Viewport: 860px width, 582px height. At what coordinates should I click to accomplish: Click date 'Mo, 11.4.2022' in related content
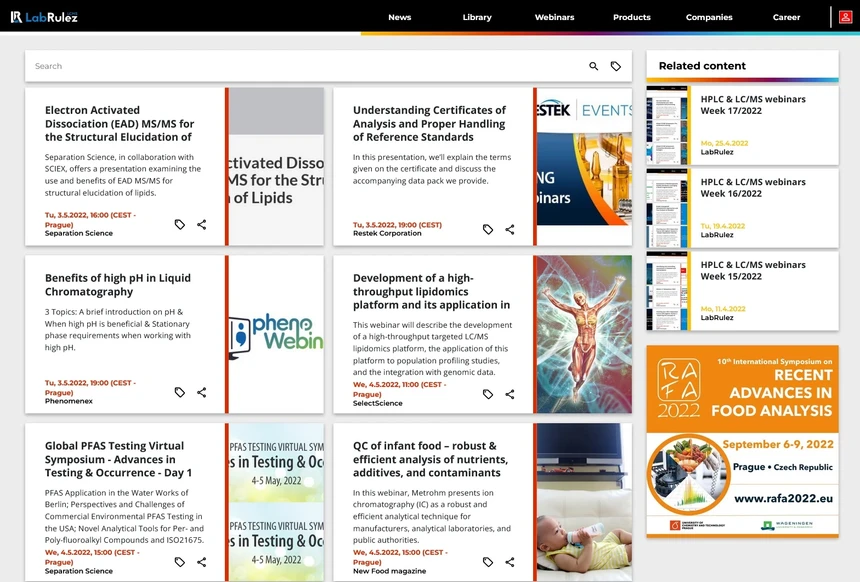723,309
